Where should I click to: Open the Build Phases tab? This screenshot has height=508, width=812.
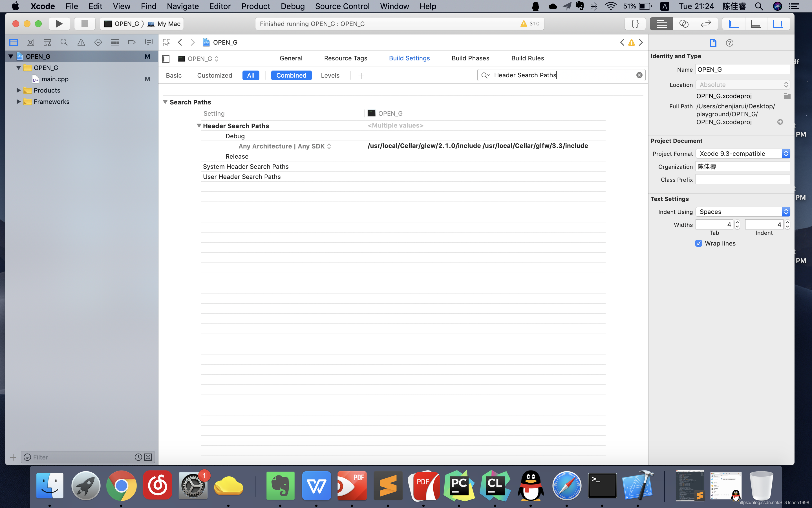[470, 58]
